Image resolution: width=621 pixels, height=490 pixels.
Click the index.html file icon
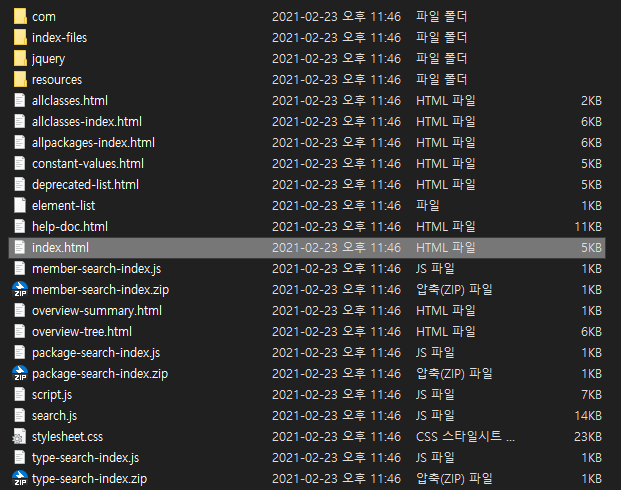[20, 248]
